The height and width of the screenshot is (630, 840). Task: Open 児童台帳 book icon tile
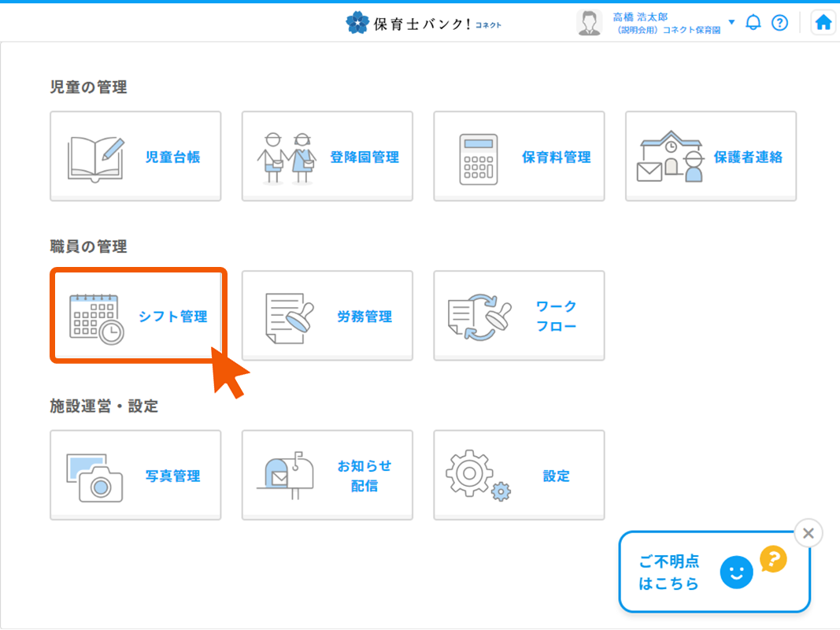coord(96,157)
